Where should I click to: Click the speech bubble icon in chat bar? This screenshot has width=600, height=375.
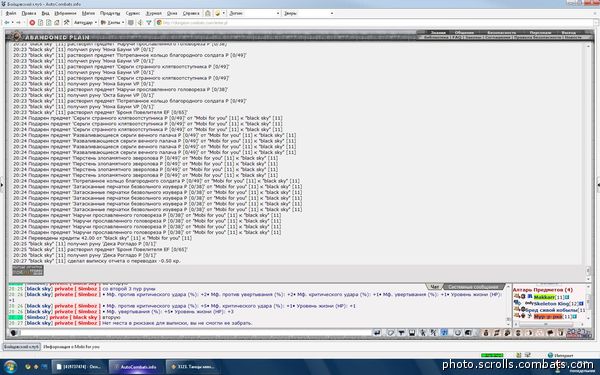point(550,333)
